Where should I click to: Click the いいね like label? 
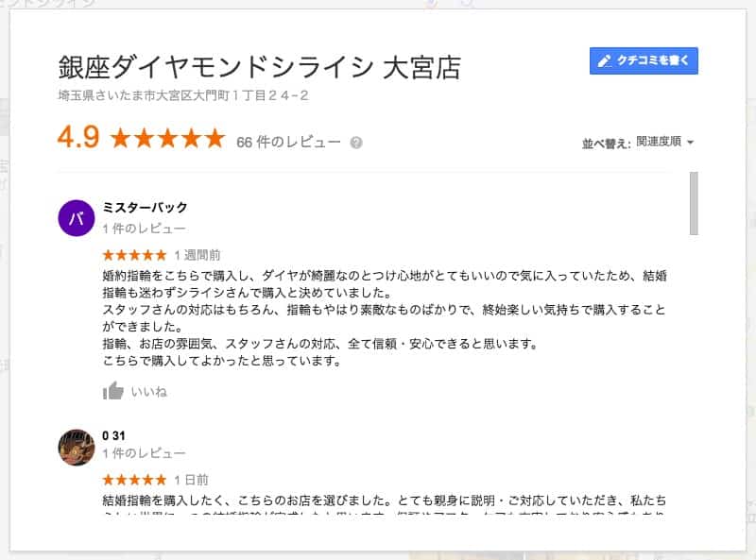point(149,392)
